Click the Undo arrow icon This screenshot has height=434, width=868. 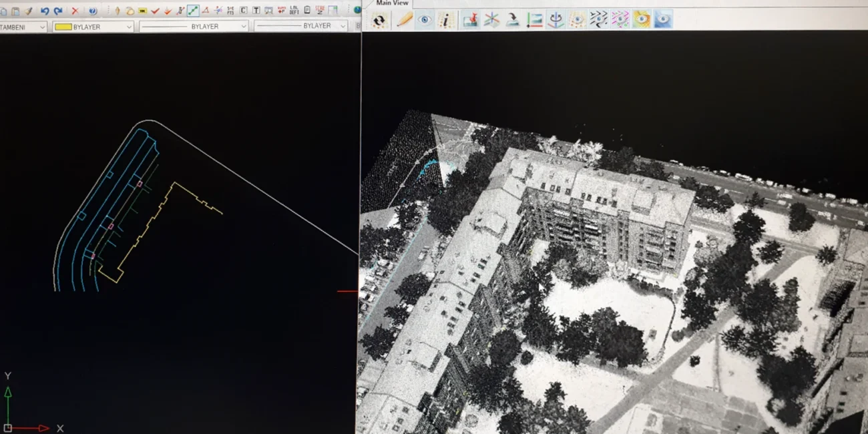click(45, 11)
